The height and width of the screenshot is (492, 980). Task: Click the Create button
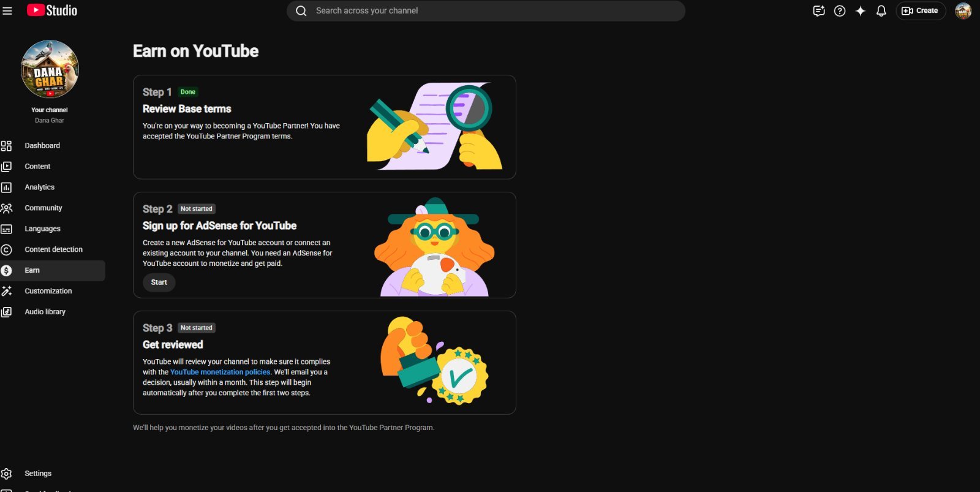pyautogui.click(x=921, y=11)
